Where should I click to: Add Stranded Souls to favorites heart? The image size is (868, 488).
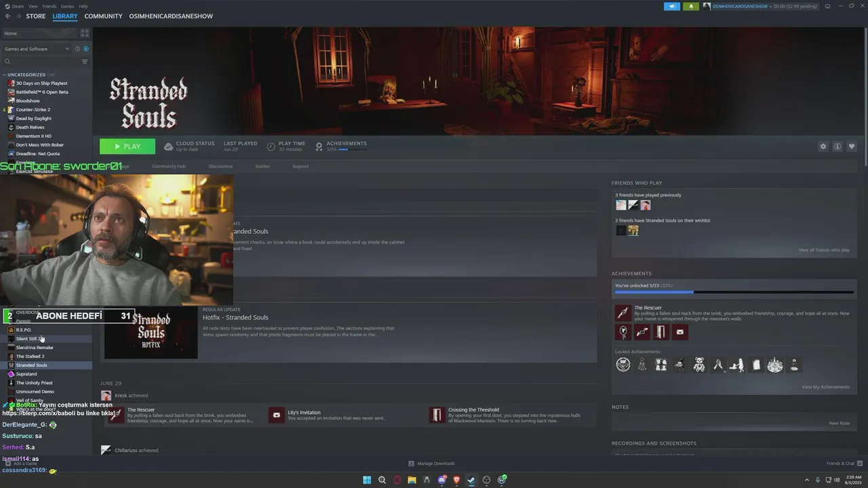[852, 146]
